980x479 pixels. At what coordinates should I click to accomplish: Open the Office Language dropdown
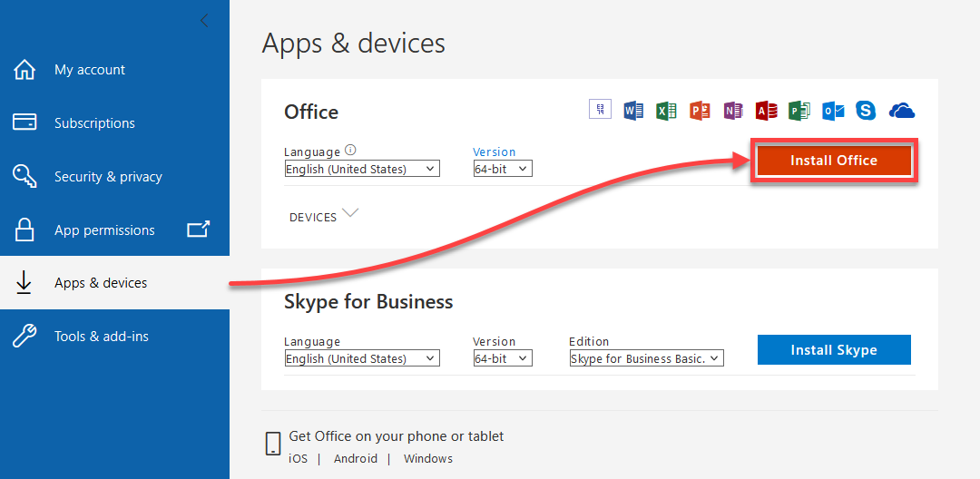(362, 169)
